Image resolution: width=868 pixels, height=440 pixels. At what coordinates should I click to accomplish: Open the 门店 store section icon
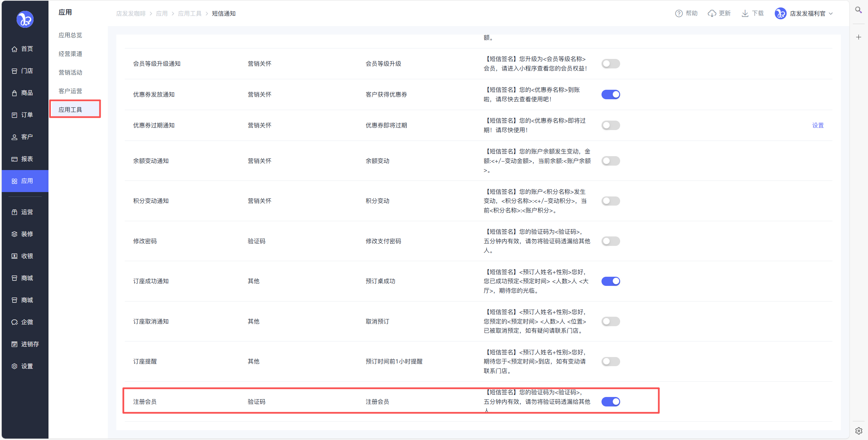[x=14, y=71]
